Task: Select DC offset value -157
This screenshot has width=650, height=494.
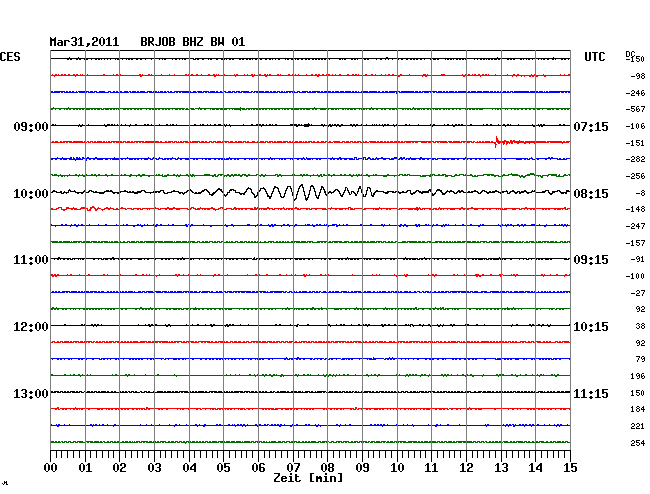Action: (x=635, y=243)
